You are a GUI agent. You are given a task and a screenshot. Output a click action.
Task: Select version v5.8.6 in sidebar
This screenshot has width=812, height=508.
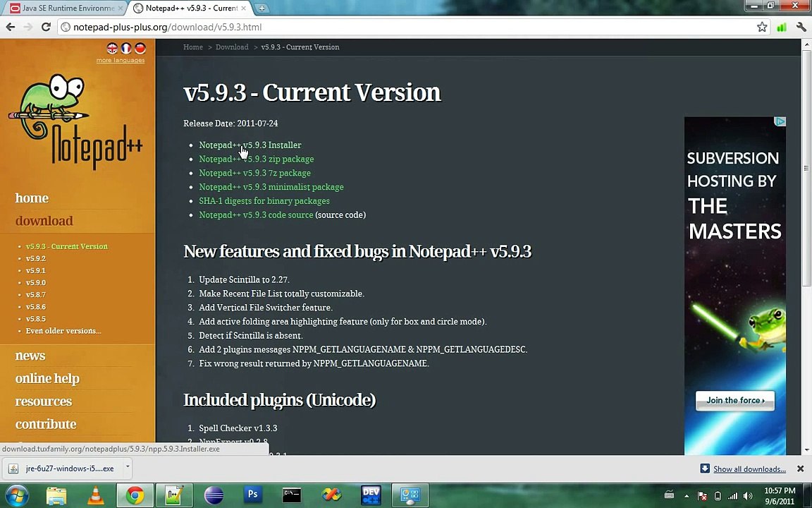tap(36, 306)
